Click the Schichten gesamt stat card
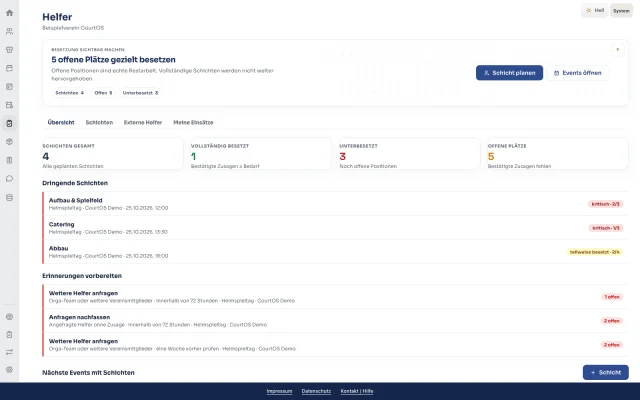The image size is (640, 400). (x=113, y=153)
